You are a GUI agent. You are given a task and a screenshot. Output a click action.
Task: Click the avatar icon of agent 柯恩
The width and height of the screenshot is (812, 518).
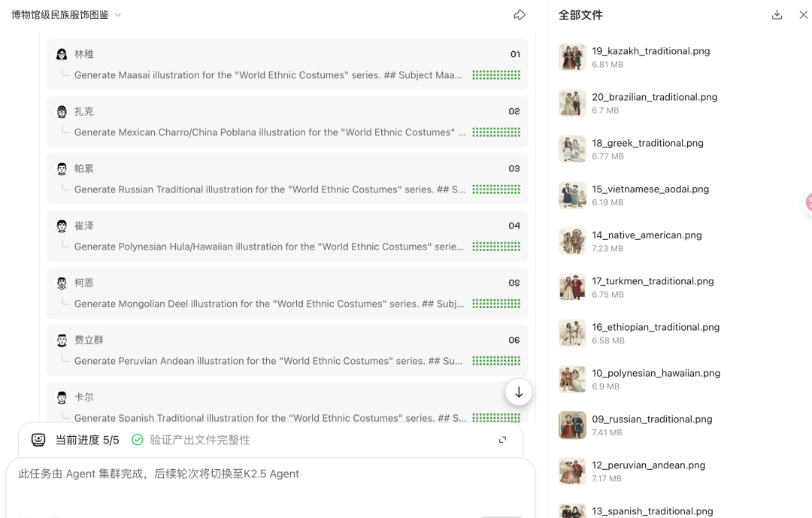point(62,283)
